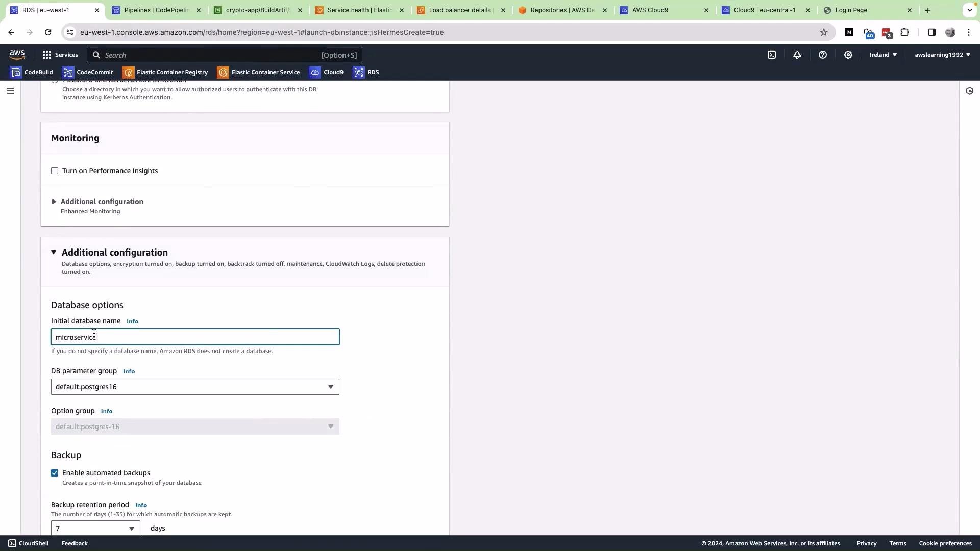The height and width of the screenshot is (551, 980).
Task: Open Chrome side panel icon
Action: pyautogui.click(x=932, y=32)
